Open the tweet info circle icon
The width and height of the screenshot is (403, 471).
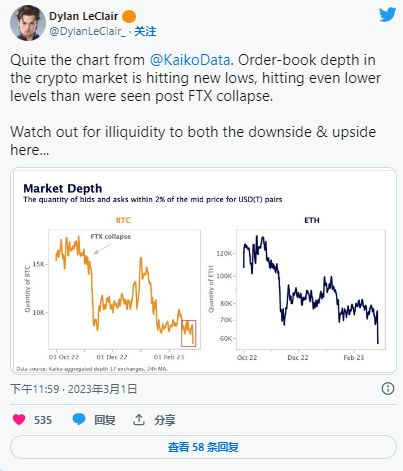coord(388,389)
